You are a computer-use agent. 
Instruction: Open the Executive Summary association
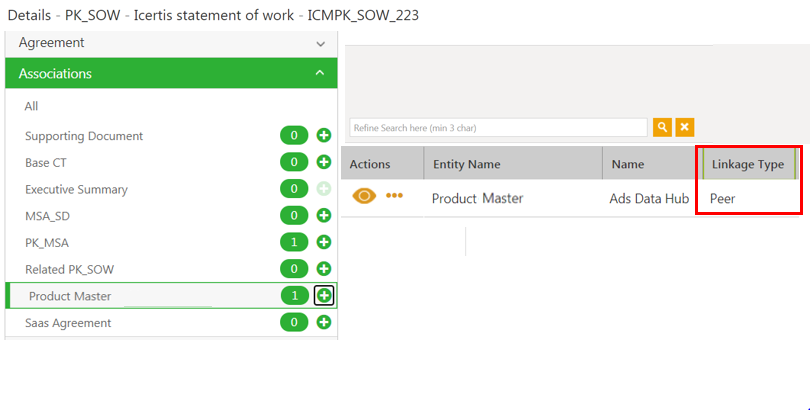tap(76, 189)
